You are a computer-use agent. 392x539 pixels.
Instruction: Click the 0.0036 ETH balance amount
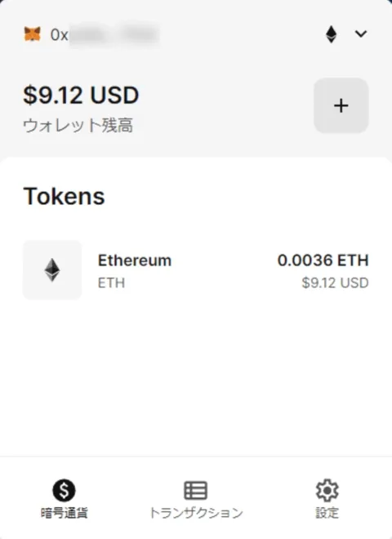coord(323,261)
